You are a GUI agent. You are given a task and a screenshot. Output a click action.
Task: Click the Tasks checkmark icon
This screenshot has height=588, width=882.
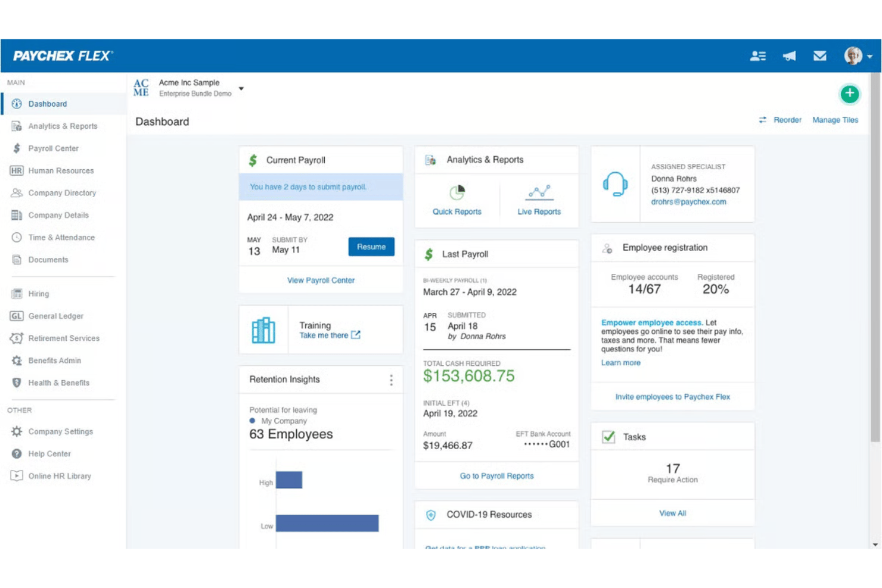pos(608,437)
